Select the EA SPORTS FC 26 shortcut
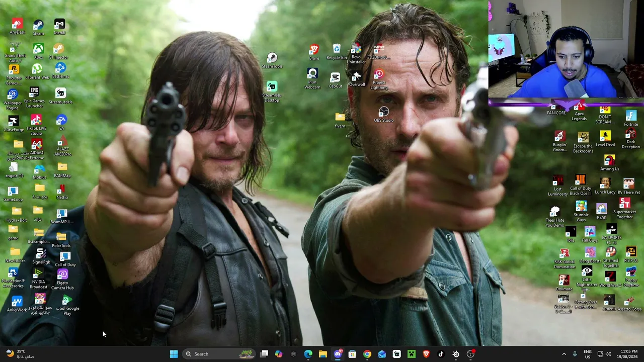Screen dimensions: 644x362 coord(612,235)
